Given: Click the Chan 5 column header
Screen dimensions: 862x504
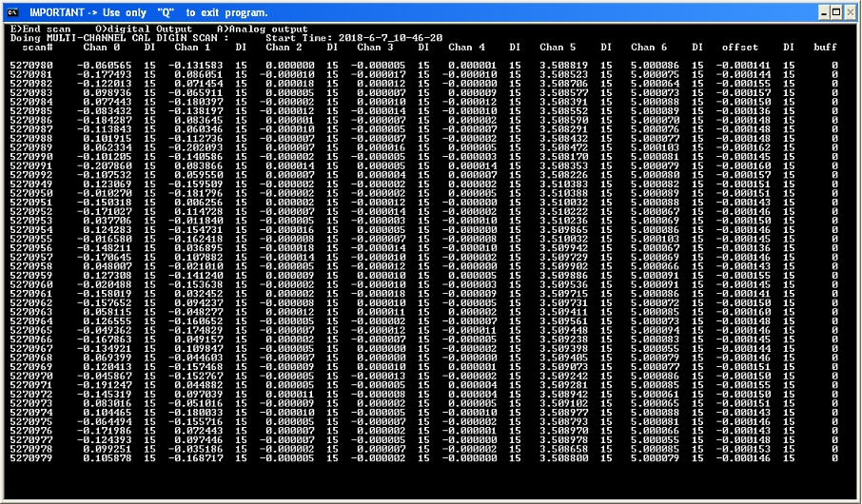Looking at the screenshot, I should click(x=558, y=48).
